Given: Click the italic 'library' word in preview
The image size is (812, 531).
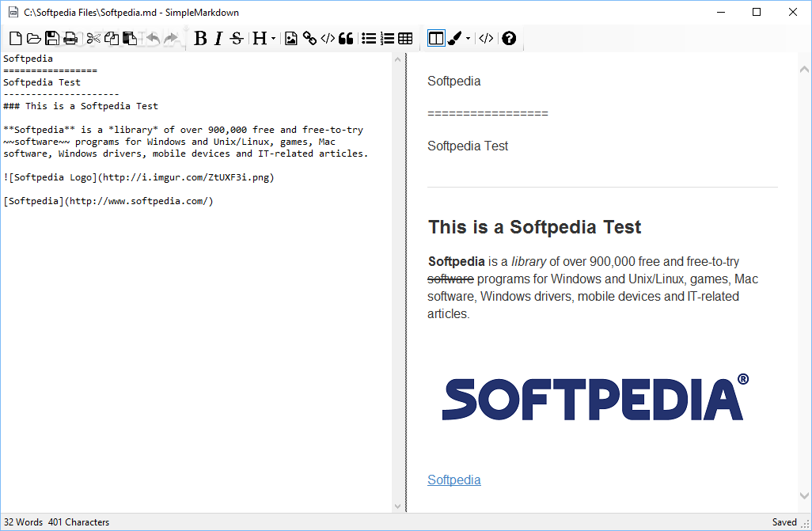Looking at the screenshot, I should point(529,262).
